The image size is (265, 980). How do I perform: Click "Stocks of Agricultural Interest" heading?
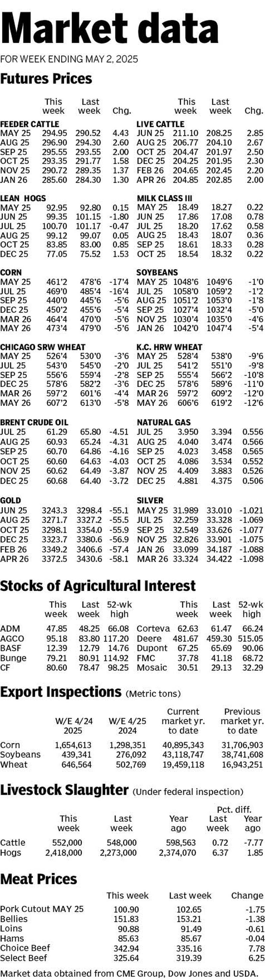[98, 585]
